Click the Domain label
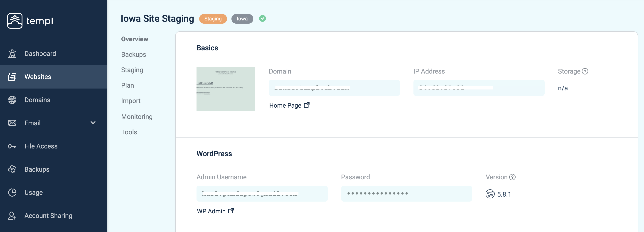Screen dimensions: 644x232 click(280, 71)
